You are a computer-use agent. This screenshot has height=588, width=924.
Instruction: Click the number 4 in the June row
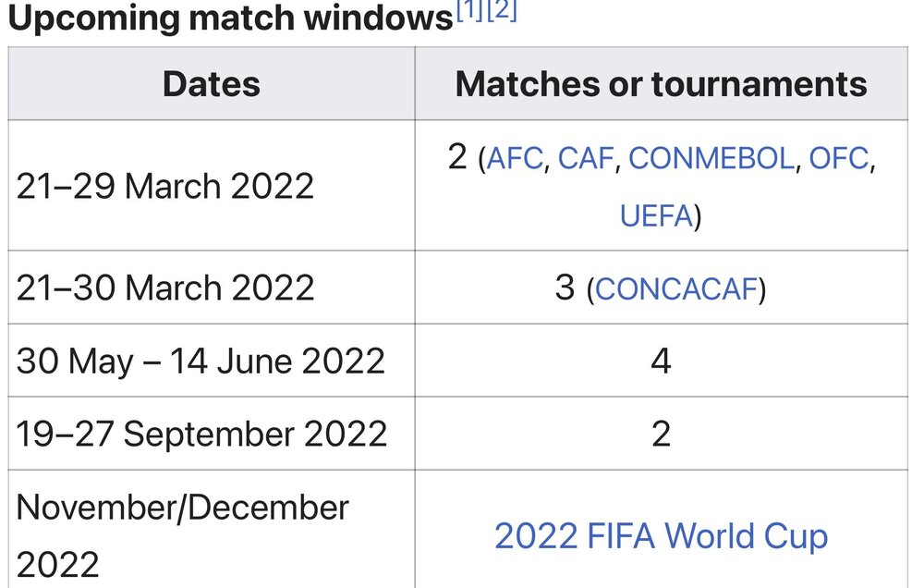click(x=661, y=361)
